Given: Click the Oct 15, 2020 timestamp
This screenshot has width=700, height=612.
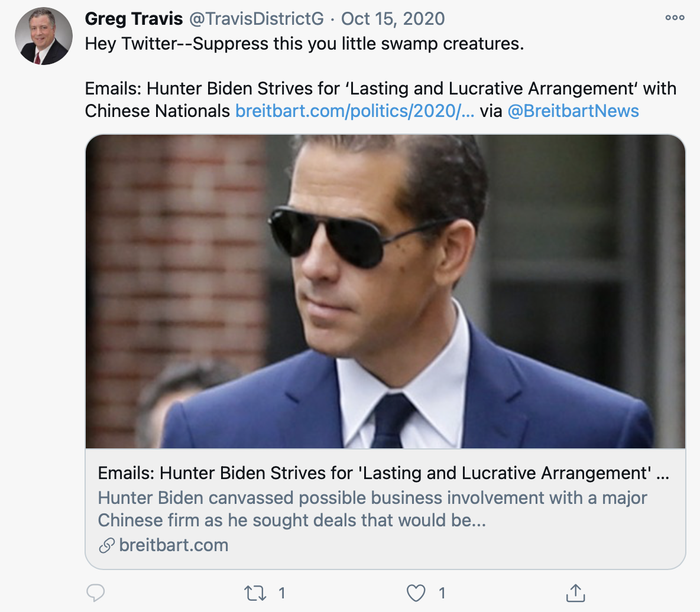Looking at the screenshot, I should pos(393,18).
